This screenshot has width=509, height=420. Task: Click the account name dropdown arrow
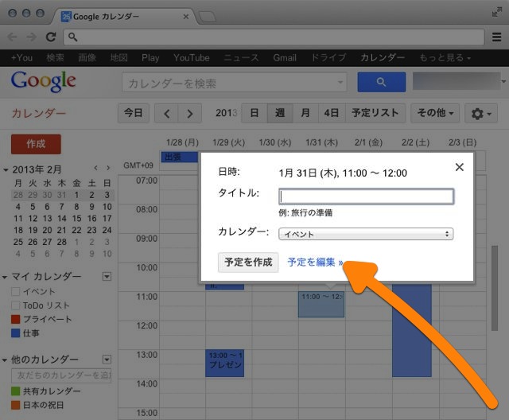[x=503, y=81]
